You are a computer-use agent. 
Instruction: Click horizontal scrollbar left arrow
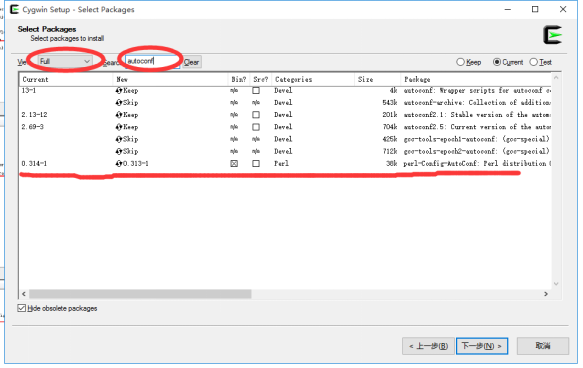[24, 294]
